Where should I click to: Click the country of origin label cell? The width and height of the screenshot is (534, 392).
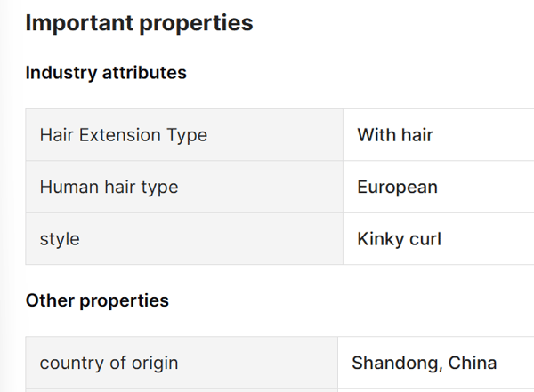[181, 363]
